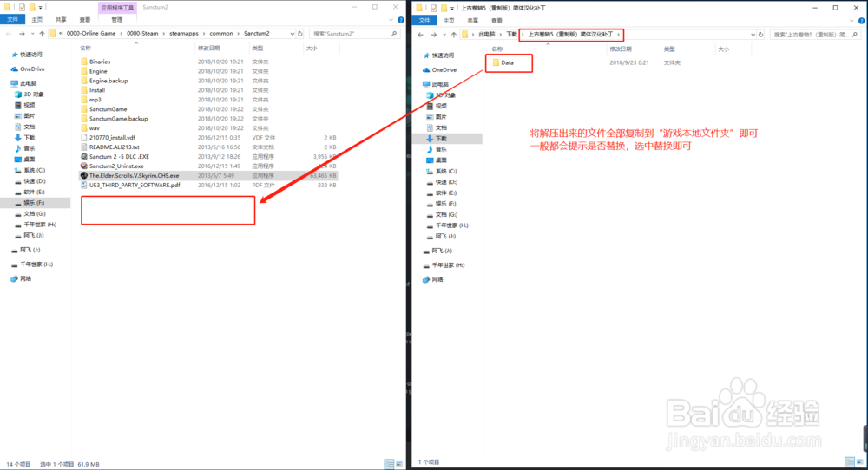Expand ribbon chevron in Sanctum2 window

point(391,20)
